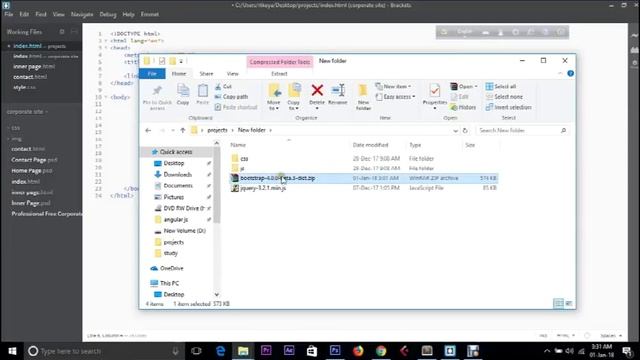Click the Copy icon in the ribbon
Image resolution: width=640 pixels, height=360 pixels.
pos(183,91)
